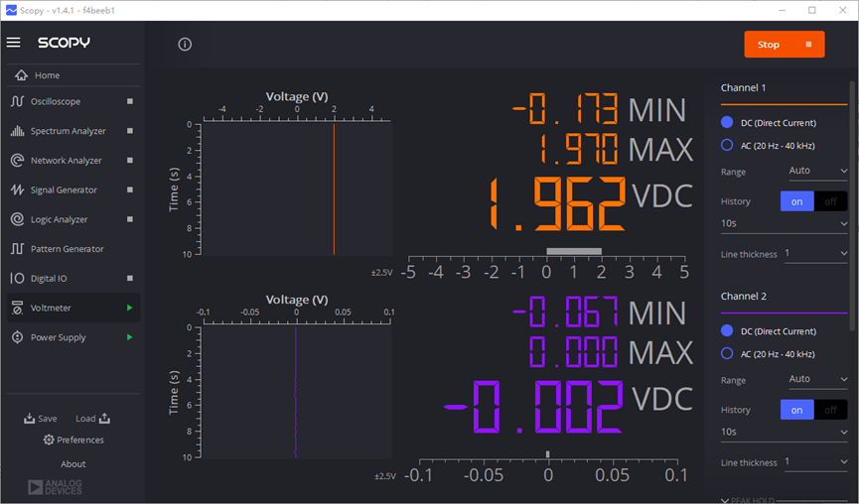Select Channel 1 AC (20 Hz - 40 kHz)
The image size is (859, 504).
(x=727, y=145)
